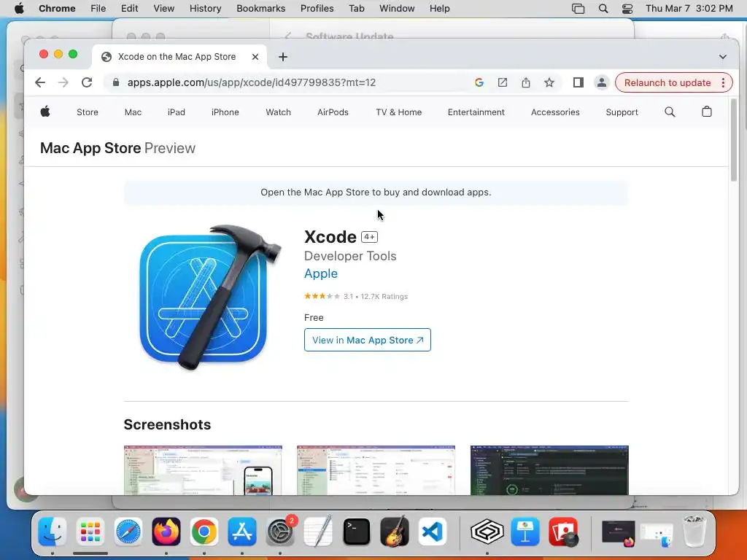747x560 pixels.
Task: Open the Entertainment section
Action: coord(476,112)
